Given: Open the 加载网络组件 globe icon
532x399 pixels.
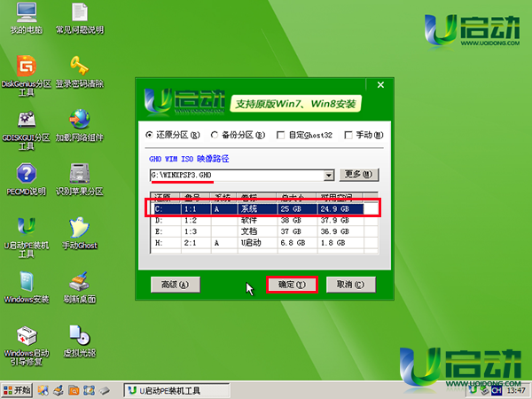Looking at the screenshot, I should pos(79,121).
